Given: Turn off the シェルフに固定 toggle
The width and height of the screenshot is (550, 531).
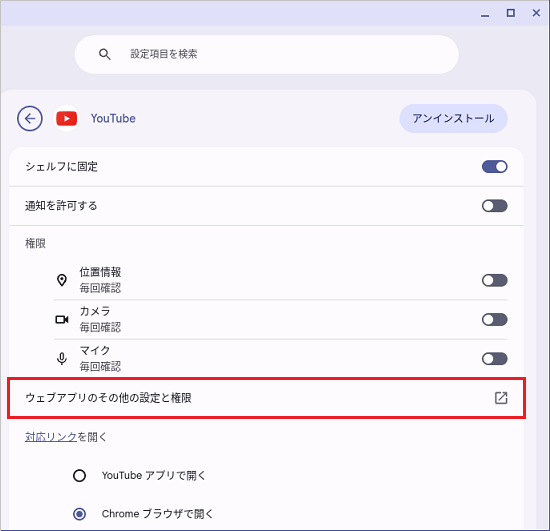Looking at the screenshot, I should 495,167.
